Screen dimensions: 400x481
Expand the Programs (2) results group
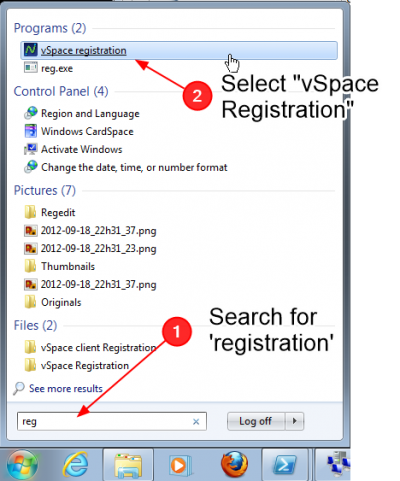(x=50, y=28)
